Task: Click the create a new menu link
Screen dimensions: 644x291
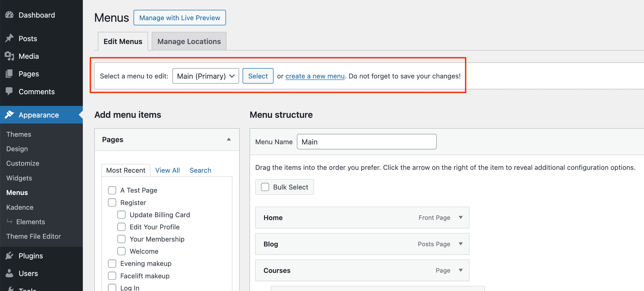Action: (x=315, y=76)
